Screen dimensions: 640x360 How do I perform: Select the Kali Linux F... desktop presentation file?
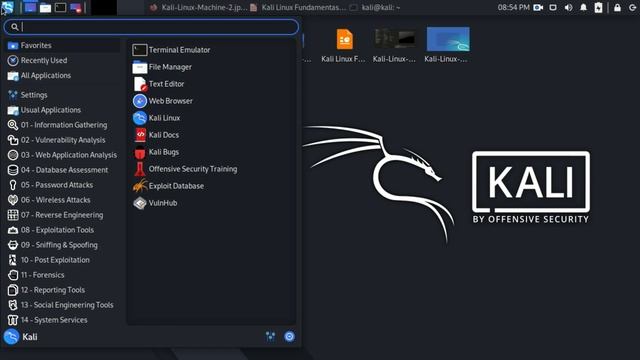click(343, 45)
